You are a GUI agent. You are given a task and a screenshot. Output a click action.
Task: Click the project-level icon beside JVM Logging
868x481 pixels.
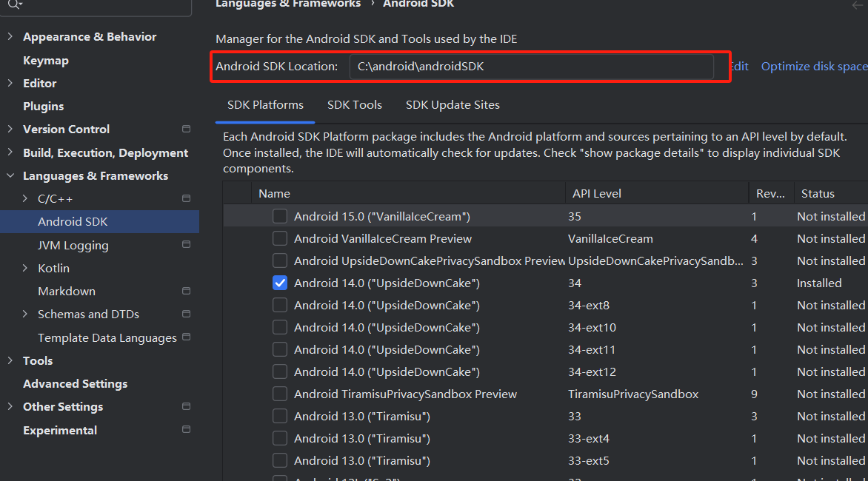[186, 244]
